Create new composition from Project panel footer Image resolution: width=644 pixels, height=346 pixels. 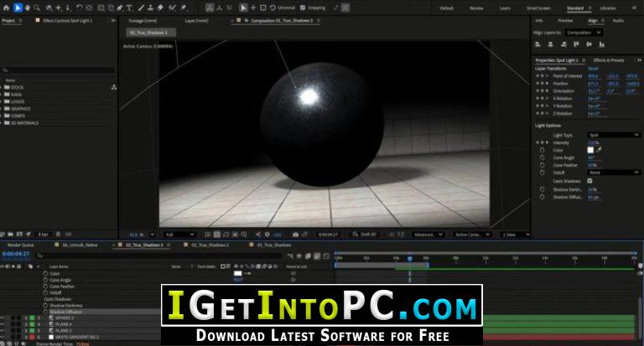[19, 235]
